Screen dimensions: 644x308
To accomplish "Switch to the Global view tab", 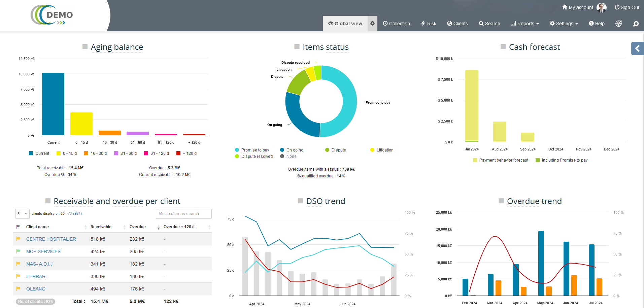I will (x=345, y=24).
